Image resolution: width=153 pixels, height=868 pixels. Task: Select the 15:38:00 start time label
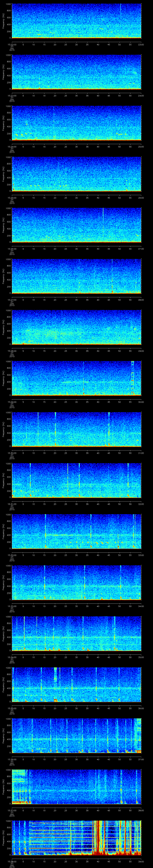[12, 861]
